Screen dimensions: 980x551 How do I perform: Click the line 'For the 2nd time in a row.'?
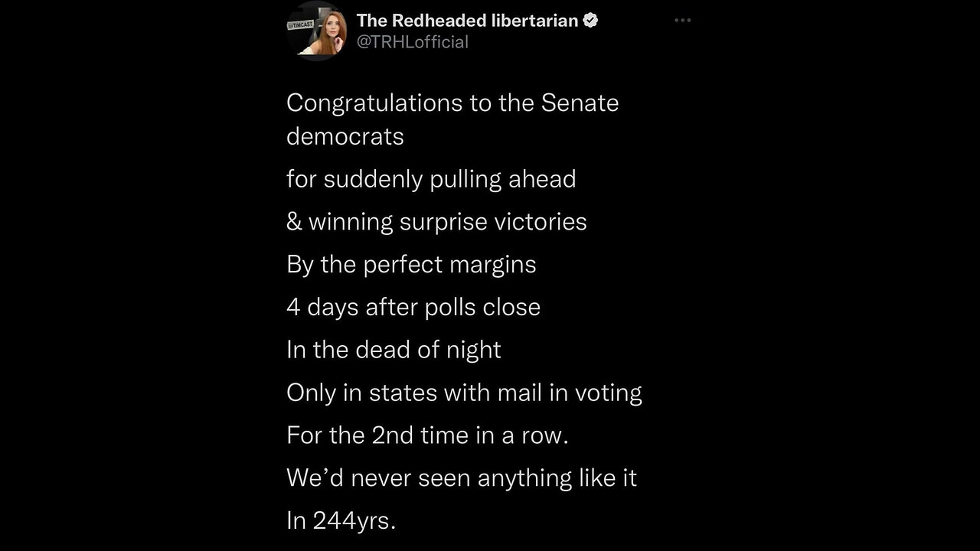(x=427, y=436)
